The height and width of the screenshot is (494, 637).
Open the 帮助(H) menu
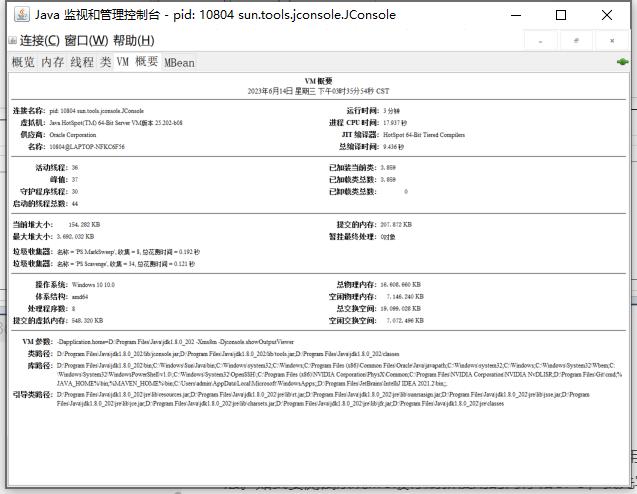coord(134,41)
